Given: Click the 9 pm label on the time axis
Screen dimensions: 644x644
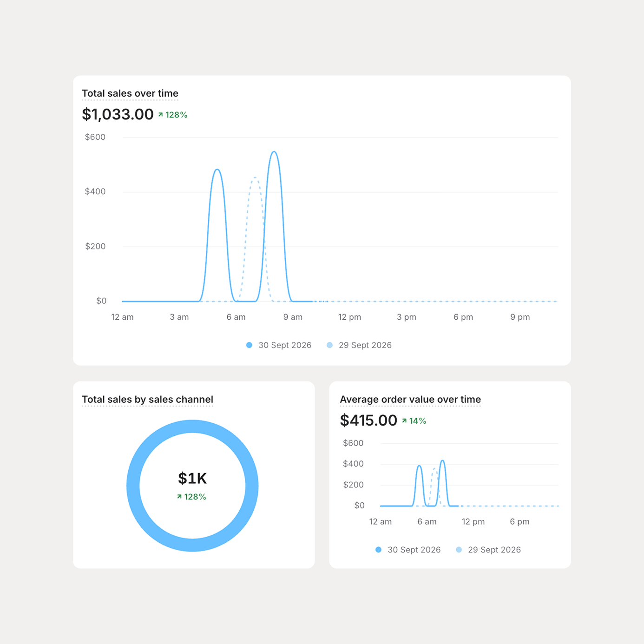Looking at the screenshot, I should coord(520,317).
